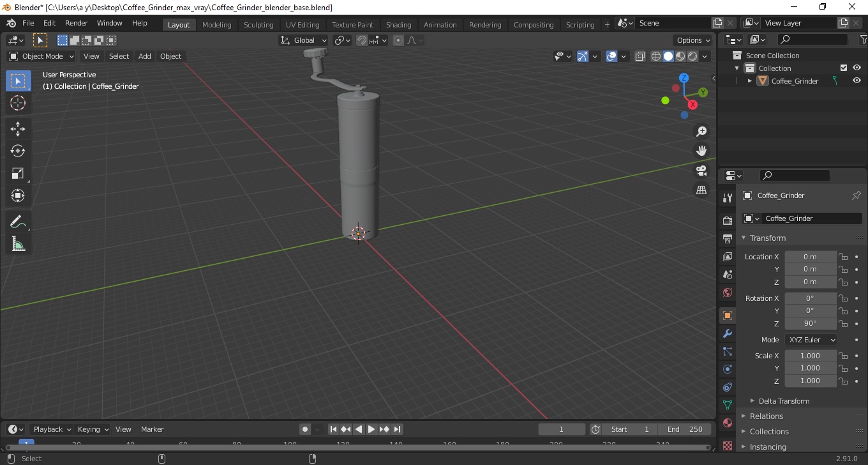Viewport: 868px width, 465px height.
Task: Jump to the end frame
Action: [397, 429]
